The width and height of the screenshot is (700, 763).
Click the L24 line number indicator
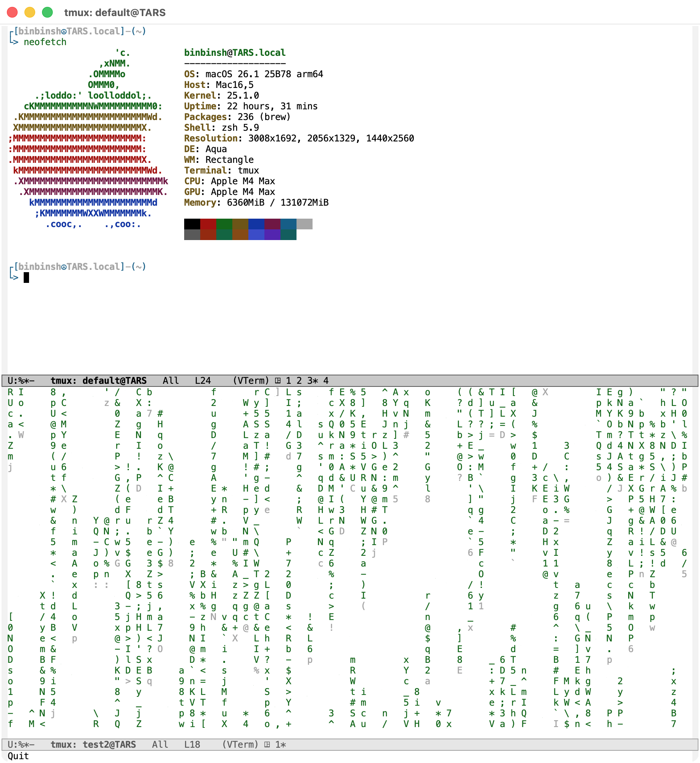pos(203,381)
